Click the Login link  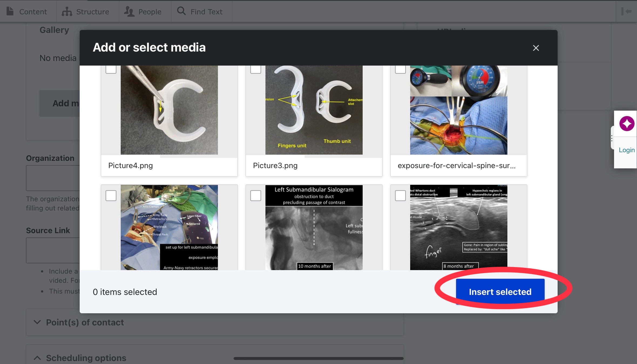tap(626, 150)
